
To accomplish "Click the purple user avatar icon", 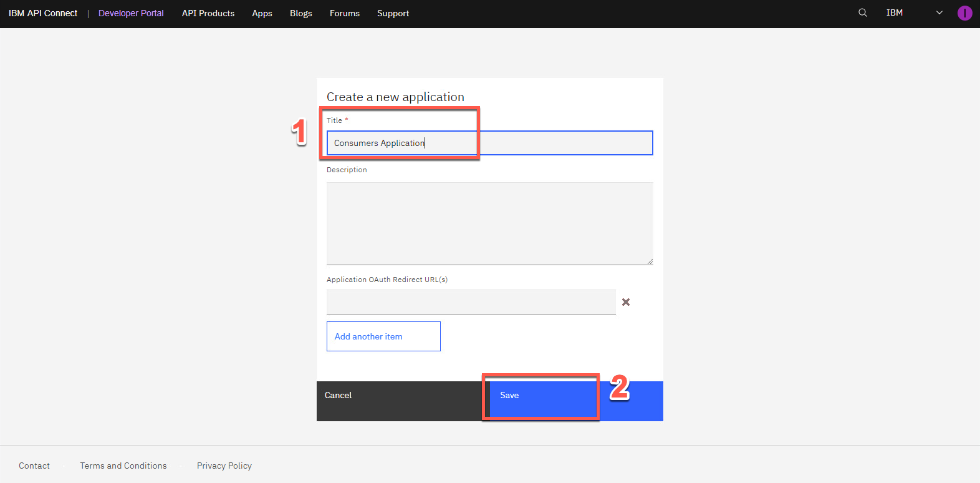I will (x=964, y=13).
